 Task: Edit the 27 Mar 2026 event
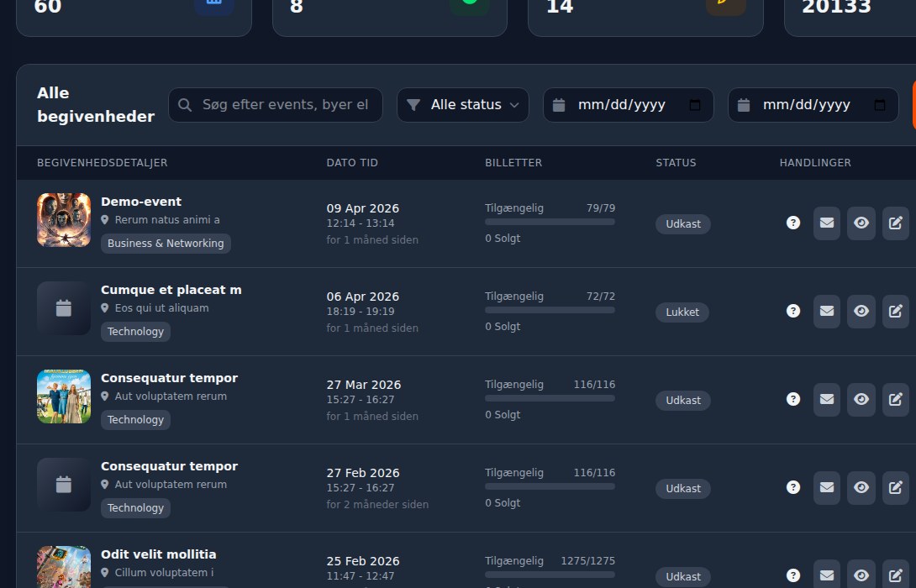[x=896, y=399]
